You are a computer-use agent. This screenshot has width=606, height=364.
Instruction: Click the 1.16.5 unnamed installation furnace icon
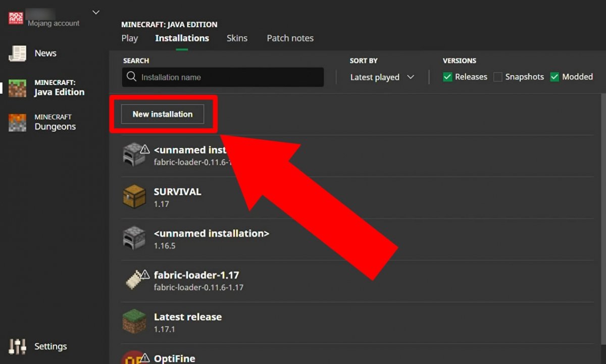[134, 238]
